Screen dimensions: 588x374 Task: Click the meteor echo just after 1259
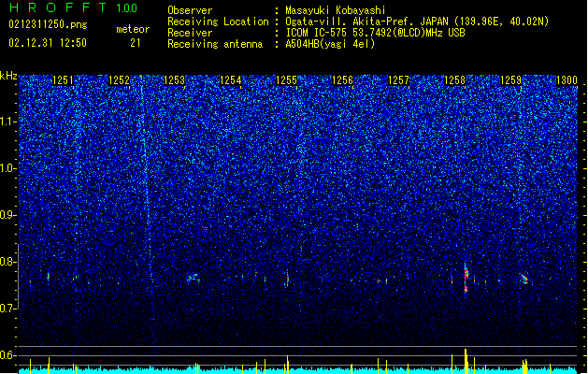(524, 279)
